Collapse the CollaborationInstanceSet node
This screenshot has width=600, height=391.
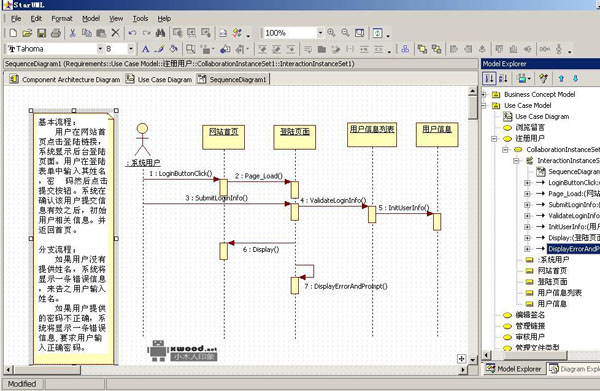[505, 150]
